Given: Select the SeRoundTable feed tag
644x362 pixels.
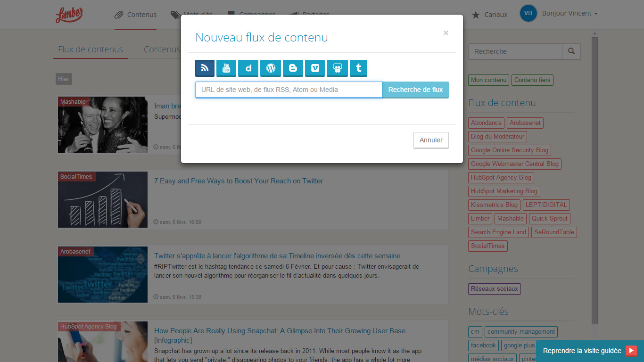Looking at the screenshot, I should point(554,232).
